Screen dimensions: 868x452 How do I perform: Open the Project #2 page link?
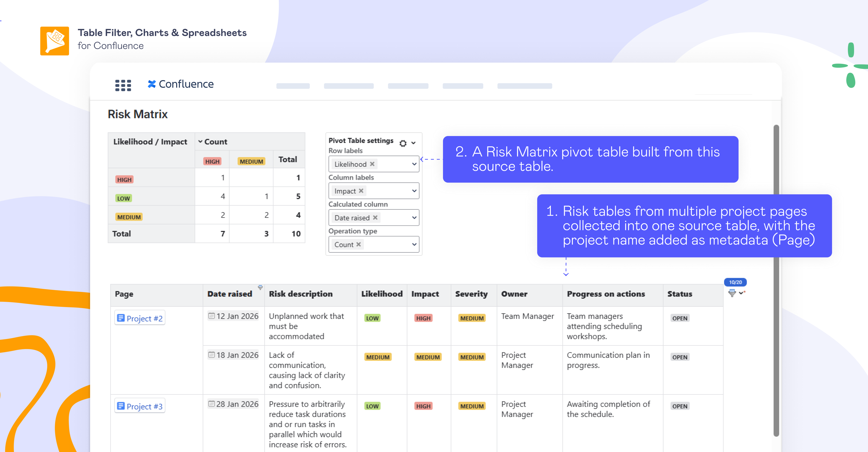tap(145, 318)
